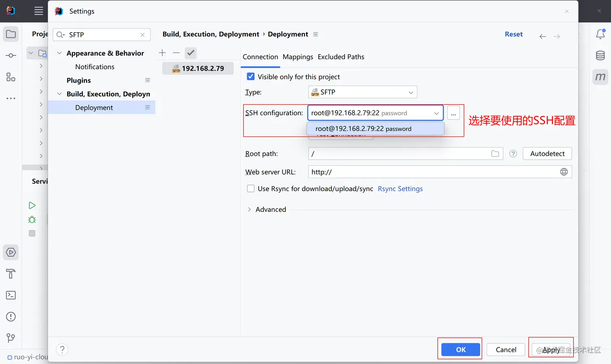This screenshot has width=611, height=364.
Task: Select root@192.168.2.79:22 password option in list
Action: 375,129
